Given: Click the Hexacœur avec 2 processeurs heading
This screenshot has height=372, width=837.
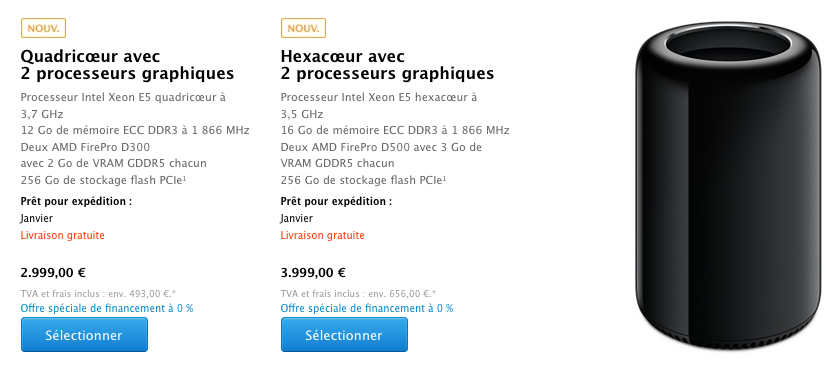Looking at the screenshot, I should (388, 65).
